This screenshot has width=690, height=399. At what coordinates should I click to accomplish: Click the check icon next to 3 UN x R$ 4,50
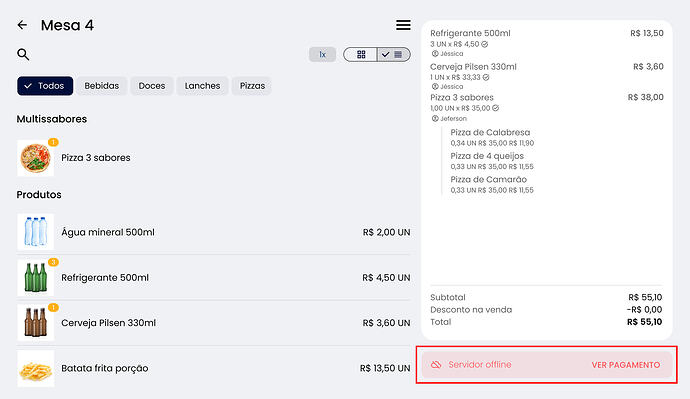[484, 44]
